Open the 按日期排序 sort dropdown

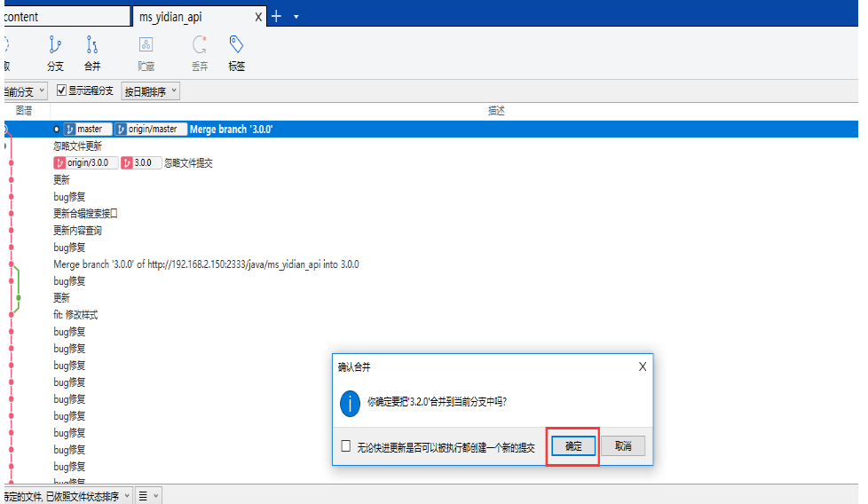coord(150,91)
